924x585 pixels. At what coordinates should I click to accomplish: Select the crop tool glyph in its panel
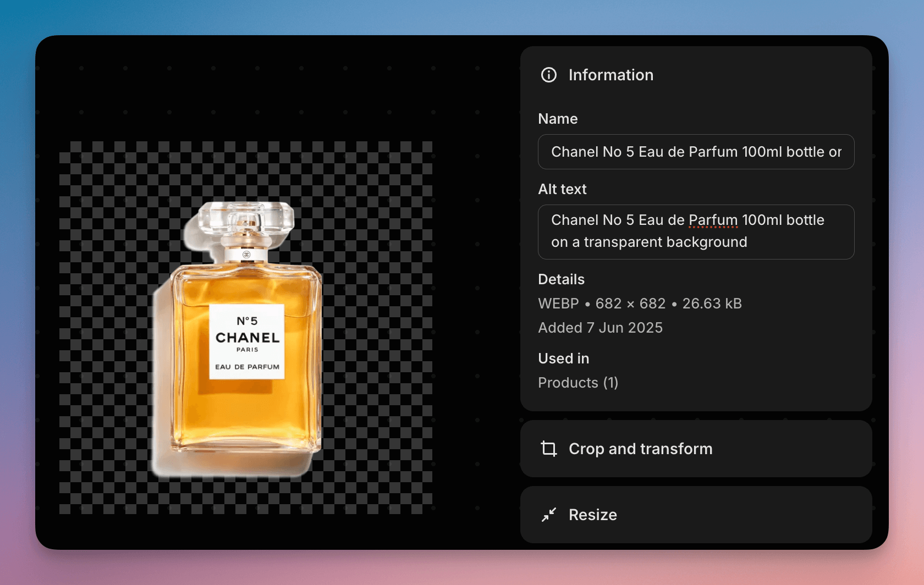point(548,449)
